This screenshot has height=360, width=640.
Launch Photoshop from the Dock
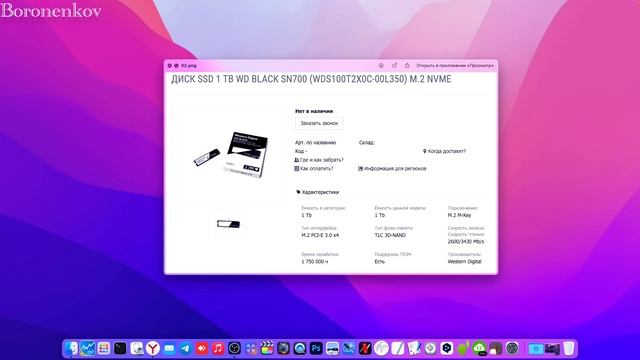(316, 348)
